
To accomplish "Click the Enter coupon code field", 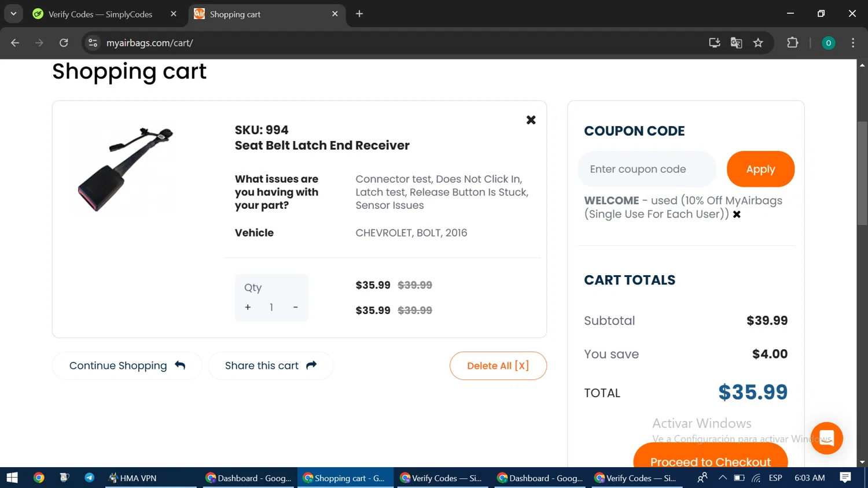I will (647, 169).
